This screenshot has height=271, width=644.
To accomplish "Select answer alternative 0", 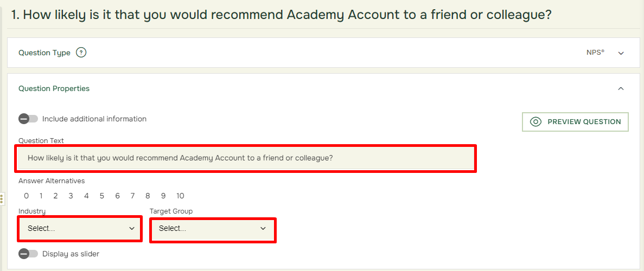I will tap(26, 196).
